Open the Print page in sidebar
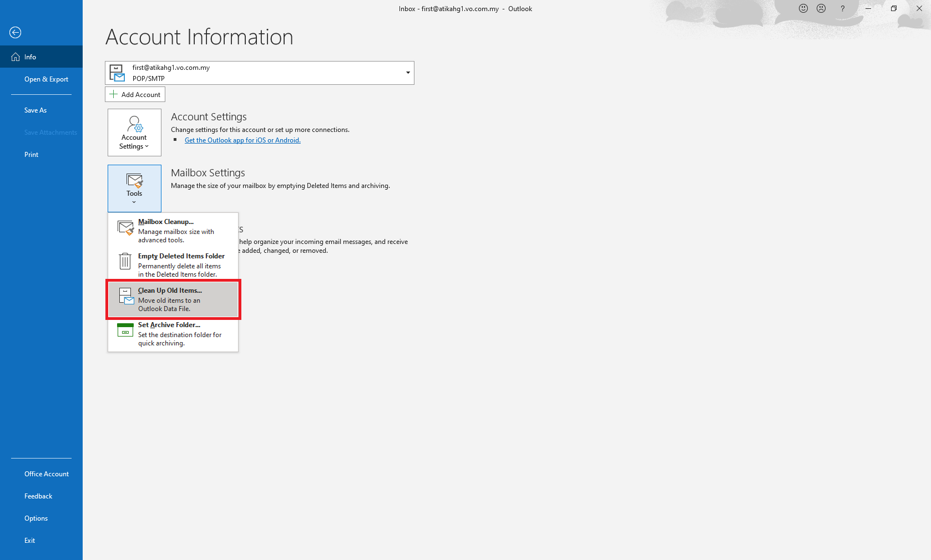Image resolution: width=931 pixels, height=560 pixels. [x=32, y=155]
